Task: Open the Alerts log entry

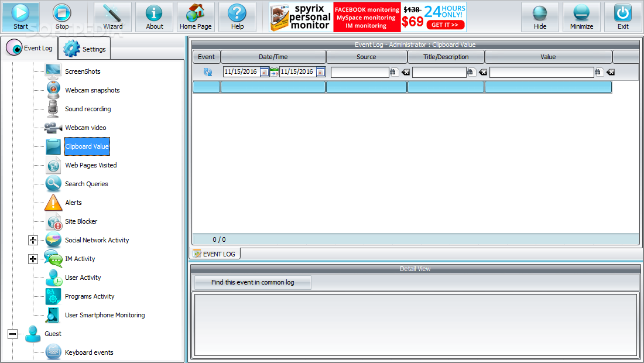Action: tap(73, 203)
